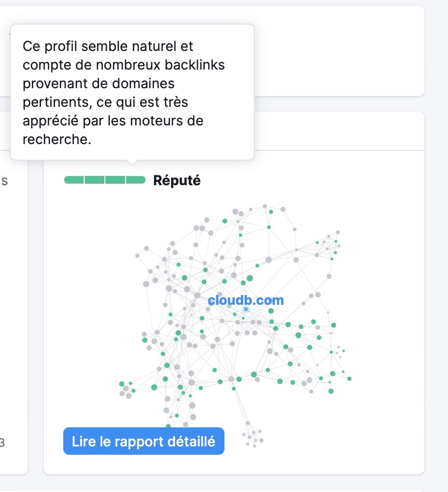Select the small gray node cluster hanging below the graph
The height and width of the screenshot is (492, 448).
(253, 435)
